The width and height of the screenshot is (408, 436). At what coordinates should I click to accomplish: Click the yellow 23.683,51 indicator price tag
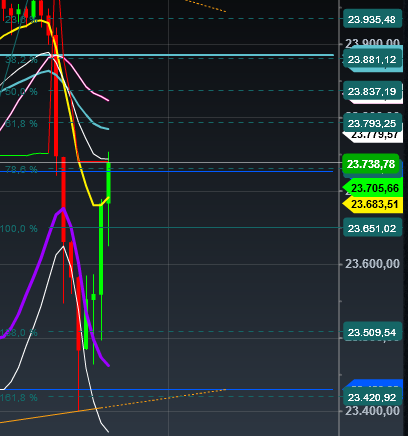point(373,204)
